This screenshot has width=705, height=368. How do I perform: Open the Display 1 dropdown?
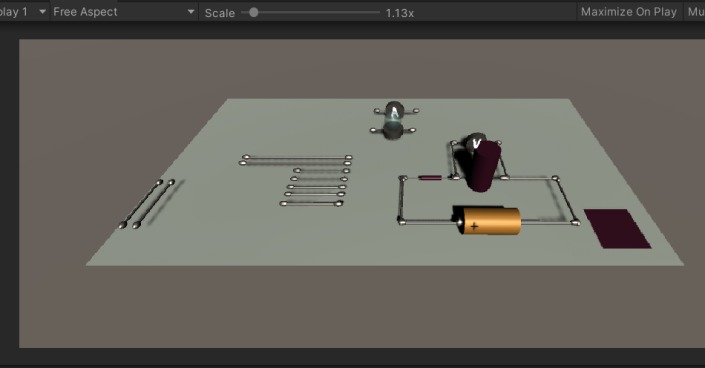(x=22, y=12)
